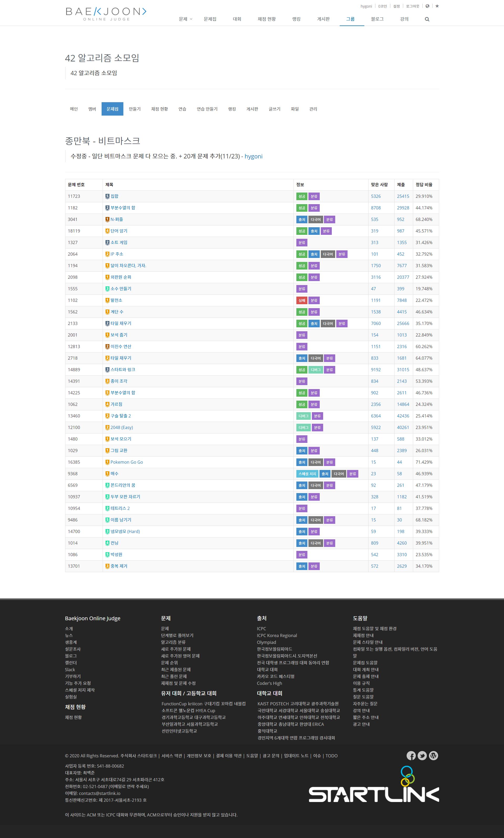
Task: Switch to the 멤버 group tab
Action: (92, 109)
